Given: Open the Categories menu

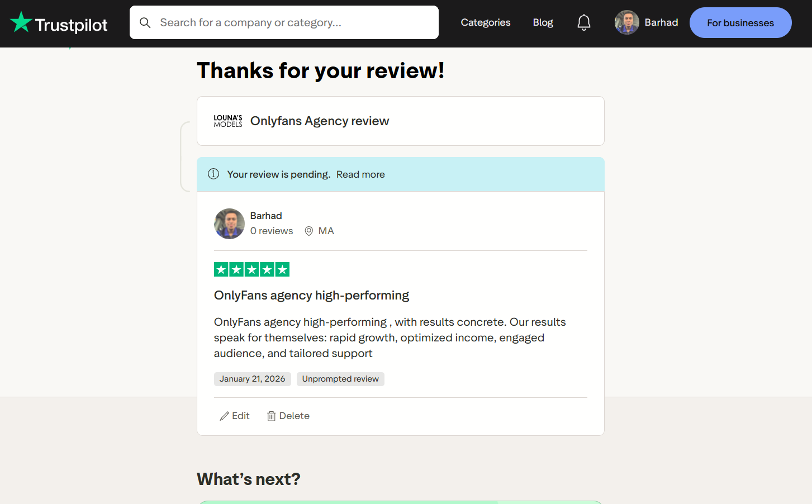Looking at the screenshot, I should tap(485, 22).
